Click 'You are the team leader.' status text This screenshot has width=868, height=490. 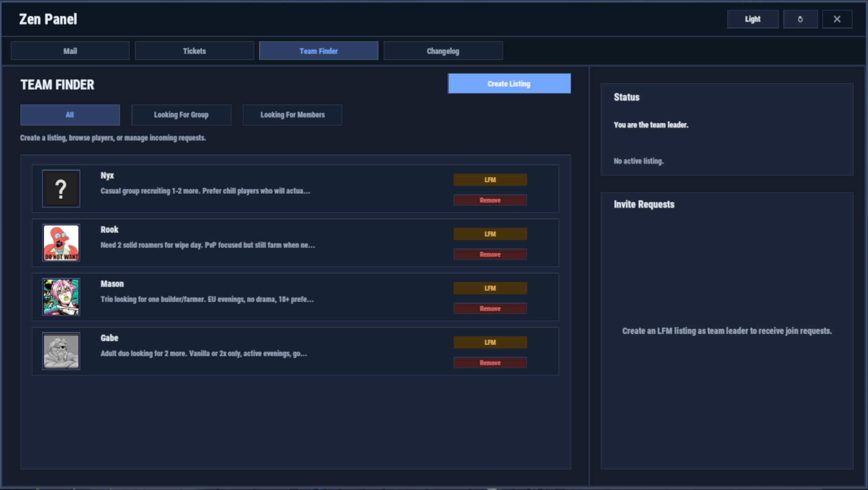pos(651,125)
